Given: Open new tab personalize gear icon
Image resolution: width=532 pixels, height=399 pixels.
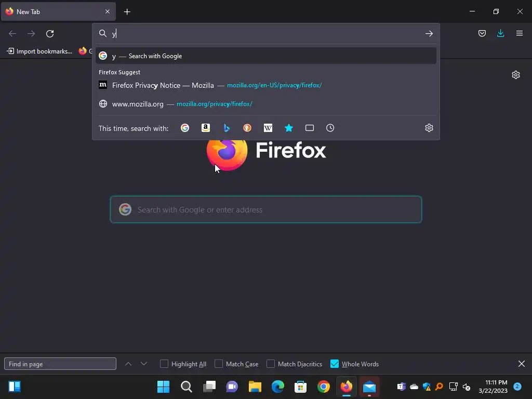Looking at the screenshot, I should (x=516, y=75).
